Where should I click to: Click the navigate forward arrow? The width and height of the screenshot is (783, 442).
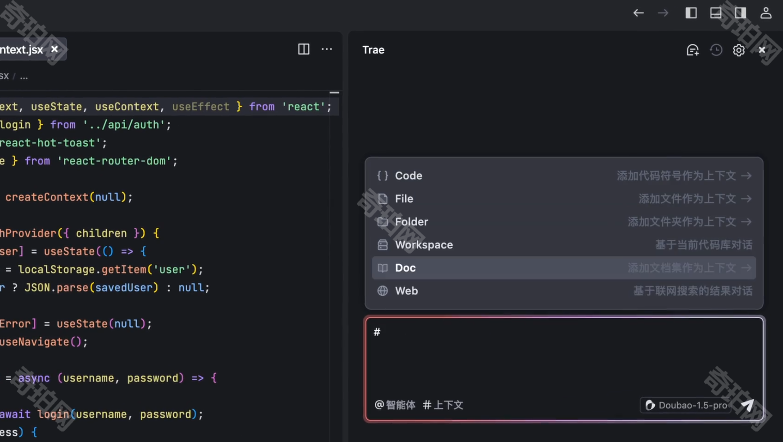662,13
